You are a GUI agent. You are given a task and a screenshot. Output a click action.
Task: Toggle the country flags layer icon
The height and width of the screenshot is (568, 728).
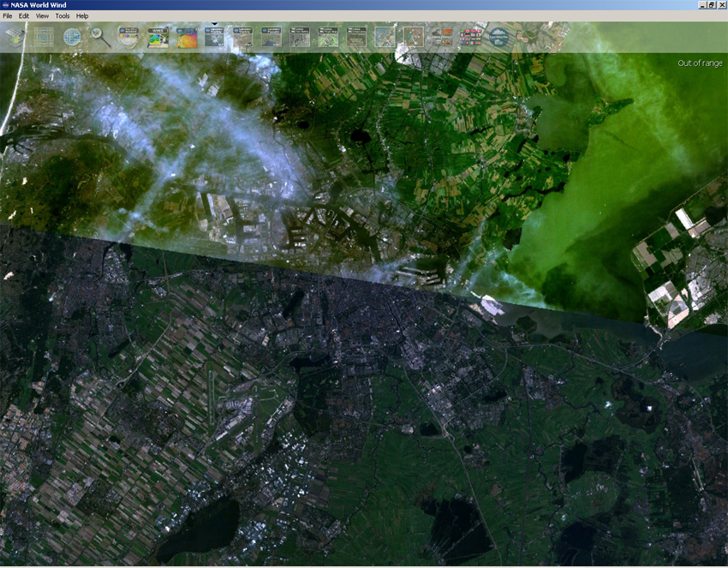pos(471,37)
